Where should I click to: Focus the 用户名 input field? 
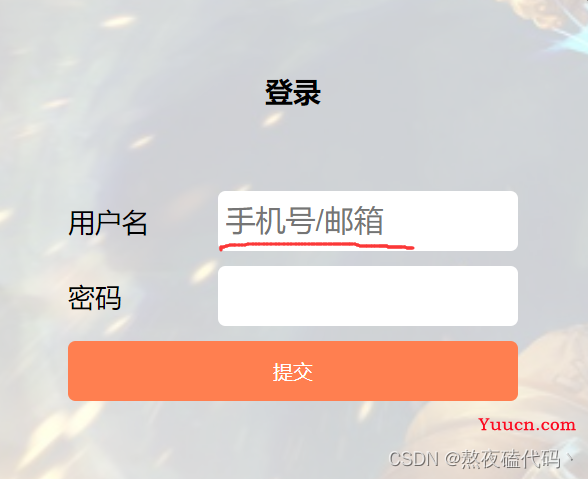point(368,221)
